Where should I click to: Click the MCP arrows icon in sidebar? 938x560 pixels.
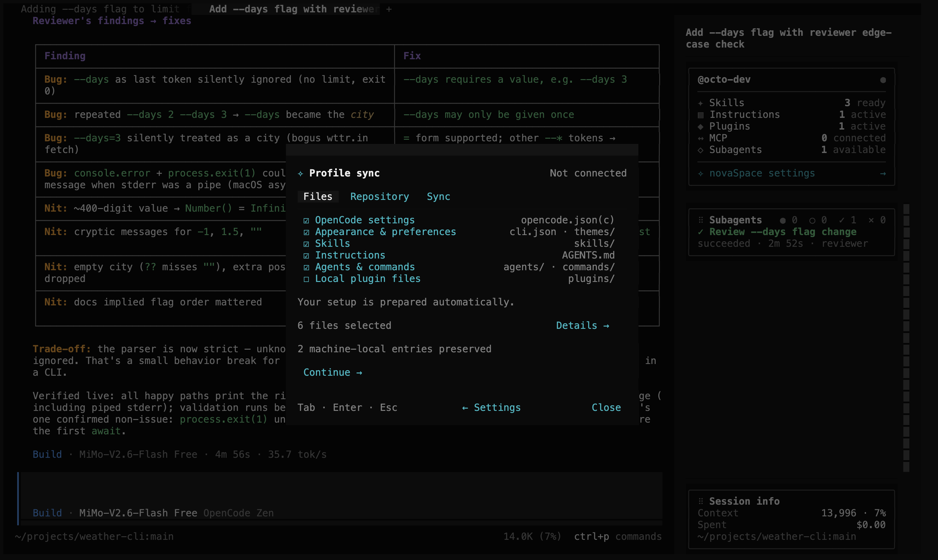(701, 138)
